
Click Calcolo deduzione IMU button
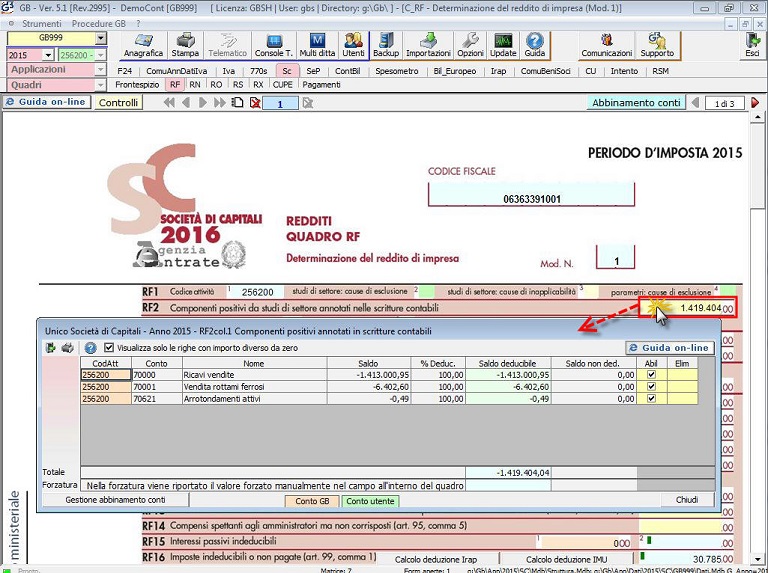click(x=566, y=559)
